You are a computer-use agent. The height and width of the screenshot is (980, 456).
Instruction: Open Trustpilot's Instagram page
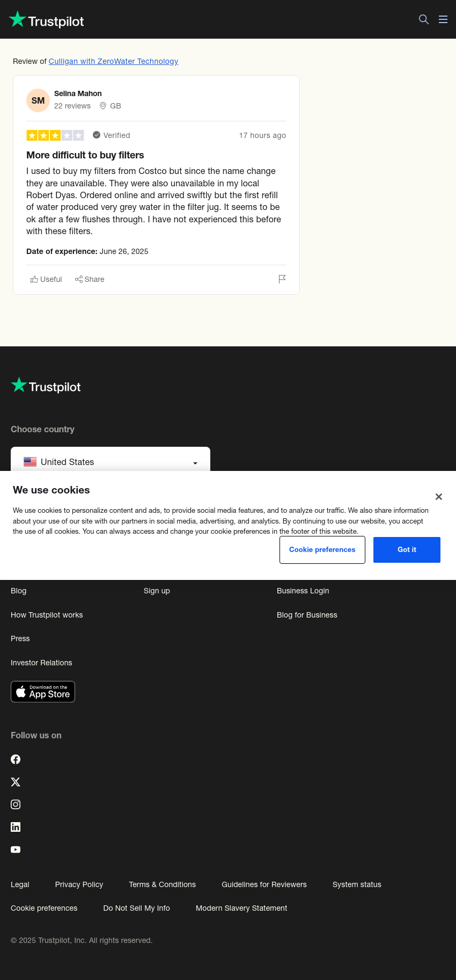click(x=16, y=804)
